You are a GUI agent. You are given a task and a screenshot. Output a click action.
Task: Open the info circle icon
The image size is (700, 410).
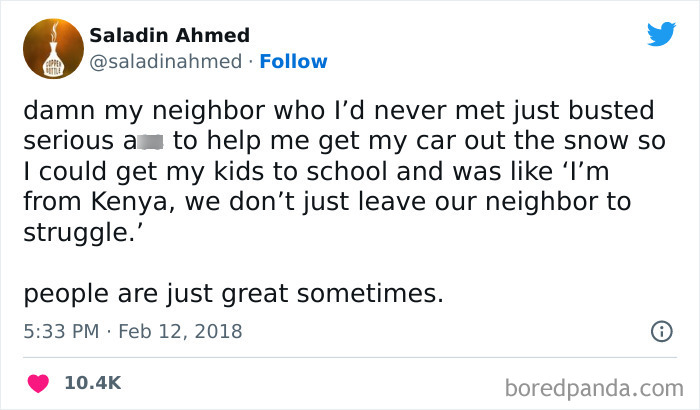coord(661,331)
